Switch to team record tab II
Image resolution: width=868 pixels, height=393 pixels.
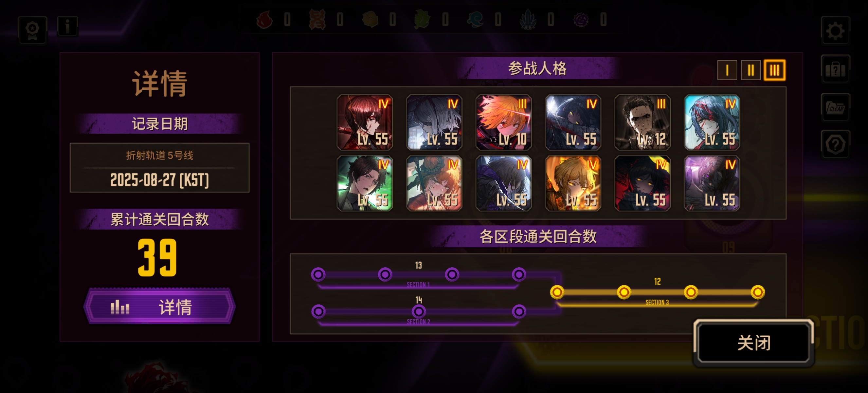[750, 70]
